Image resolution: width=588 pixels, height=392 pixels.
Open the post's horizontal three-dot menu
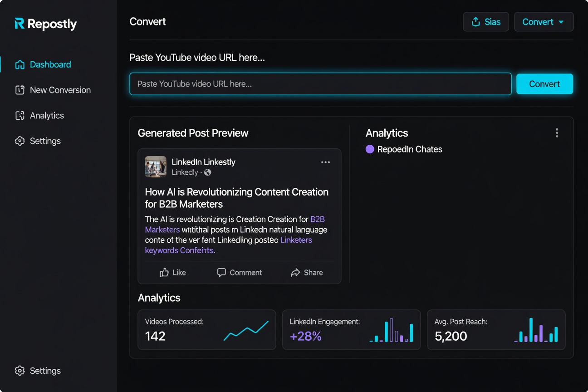[x=325, y=162]
